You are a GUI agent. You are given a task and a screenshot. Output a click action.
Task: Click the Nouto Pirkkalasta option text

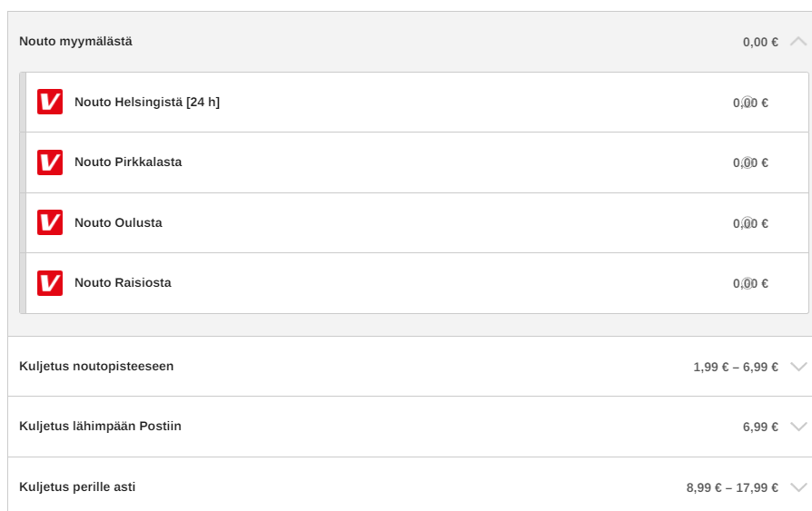[128, 162]
